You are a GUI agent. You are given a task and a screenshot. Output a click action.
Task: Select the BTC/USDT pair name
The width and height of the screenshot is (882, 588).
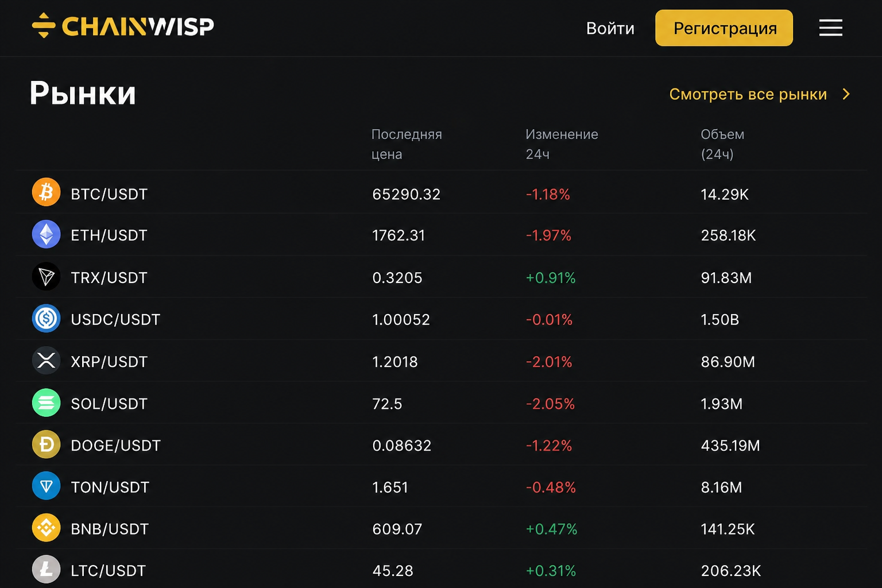[109, 194]
